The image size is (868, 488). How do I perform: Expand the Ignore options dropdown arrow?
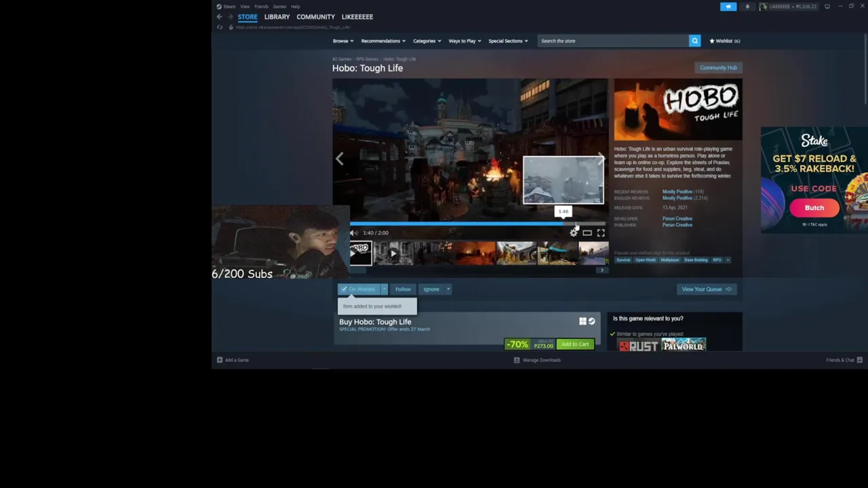pyautogui.click(x=448, y=289)
